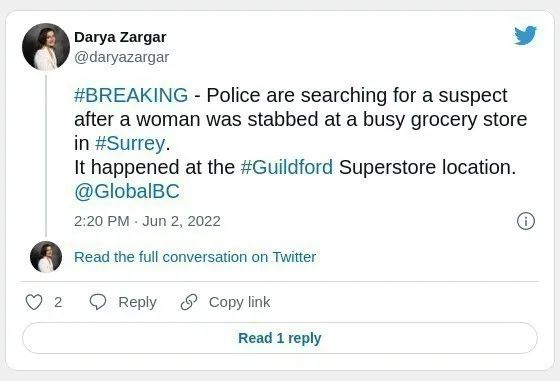Click the Reply text label
560x381 pixels.
pos(138,302)
